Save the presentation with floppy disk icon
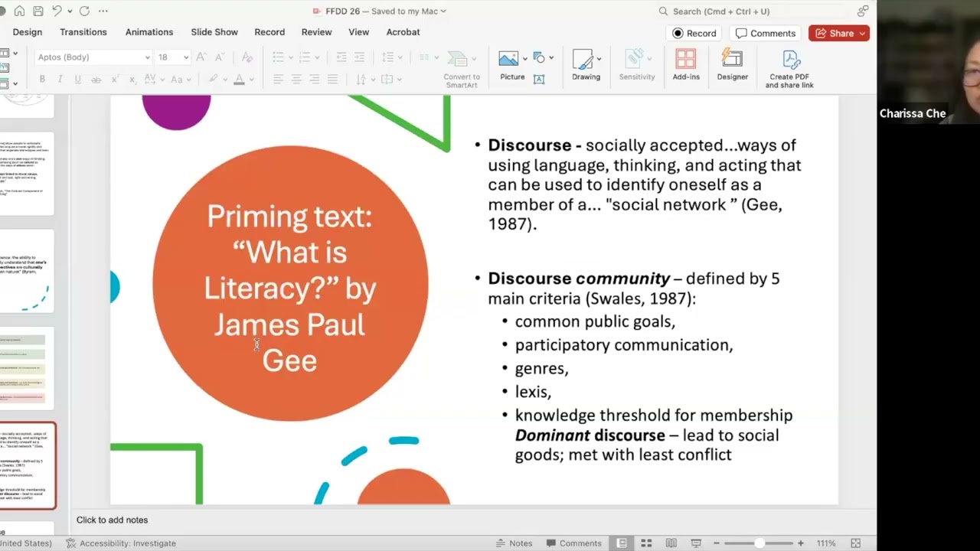The width and height of the screenshot is (980, 551). click(38, 11)
